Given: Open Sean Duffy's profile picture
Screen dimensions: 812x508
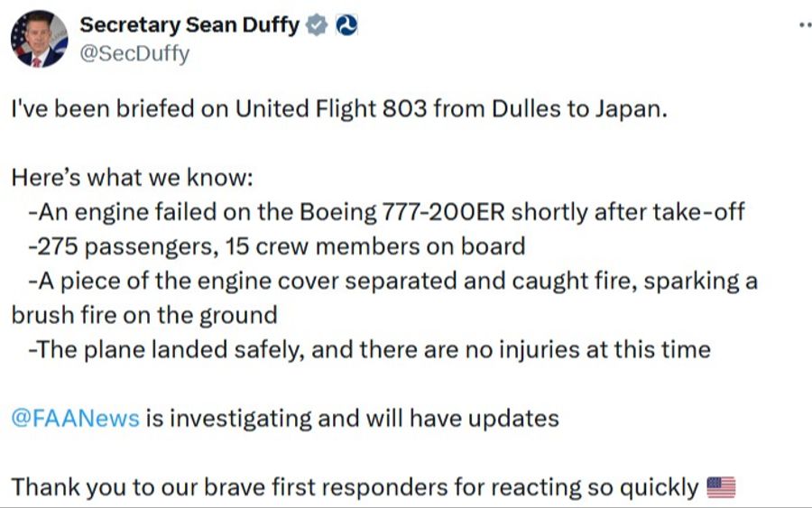Looking at the screenshot, I should 39,39.
